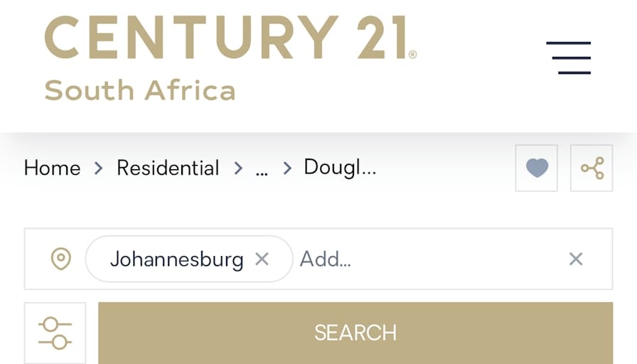Screen dimensions: 637x364
Task: Open the Dougl... breadcrumb item
Action: coord(340,168)
